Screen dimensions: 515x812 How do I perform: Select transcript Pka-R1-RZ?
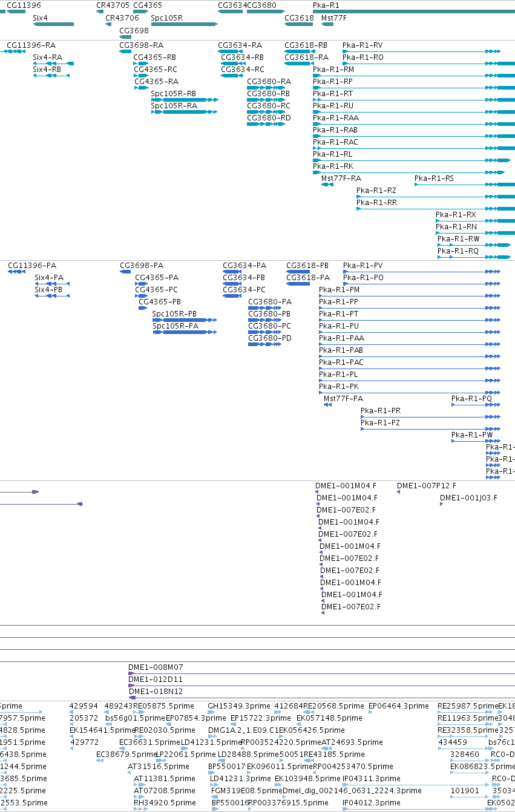376,191
